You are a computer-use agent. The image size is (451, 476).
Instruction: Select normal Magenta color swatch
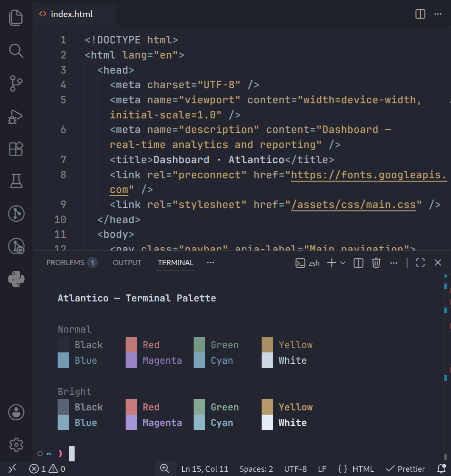[x=131, y=360]
